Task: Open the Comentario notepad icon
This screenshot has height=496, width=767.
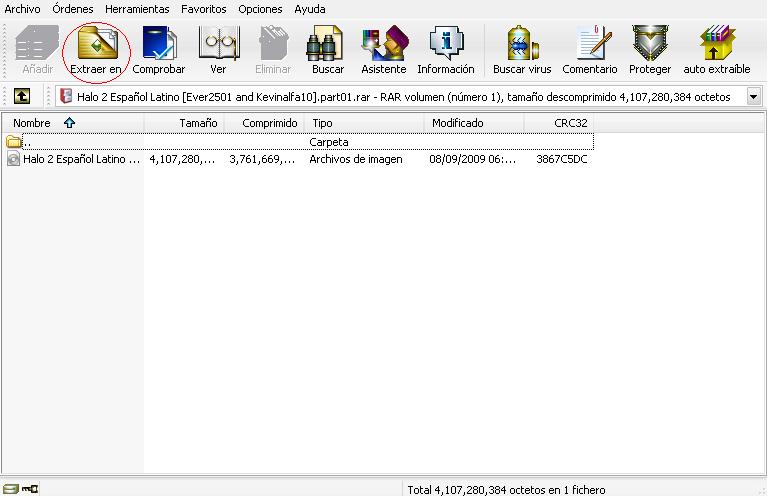Action: (x=593, y=43)
